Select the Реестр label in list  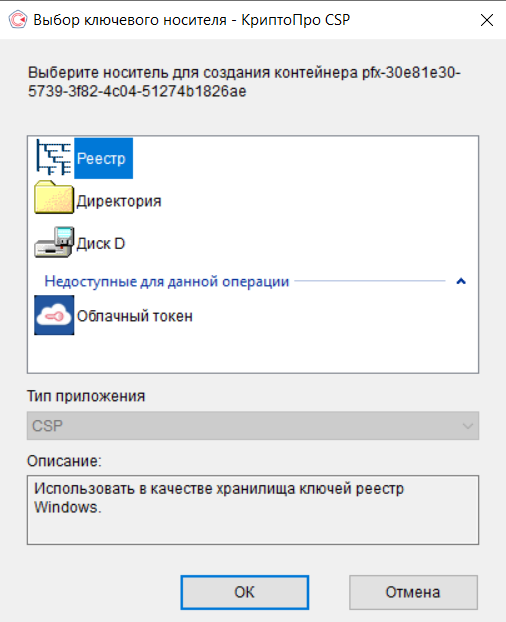104,158
